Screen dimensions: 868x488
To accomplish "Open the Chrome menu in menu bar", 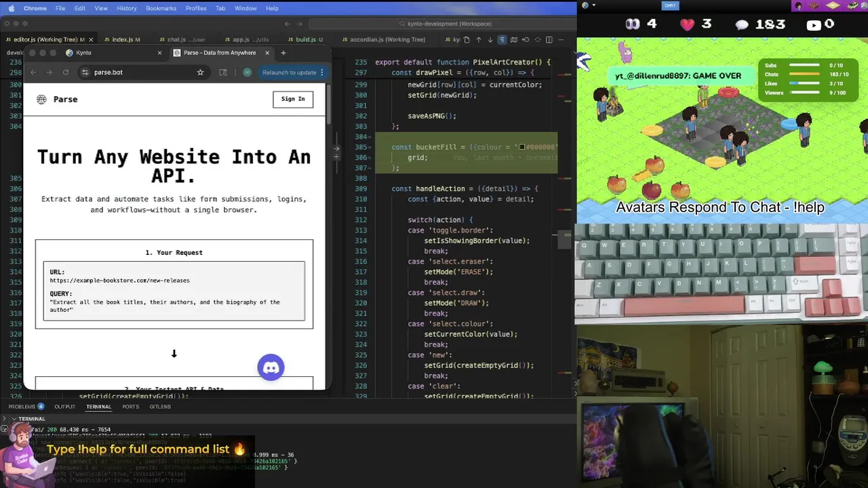I will coord(35,8).
